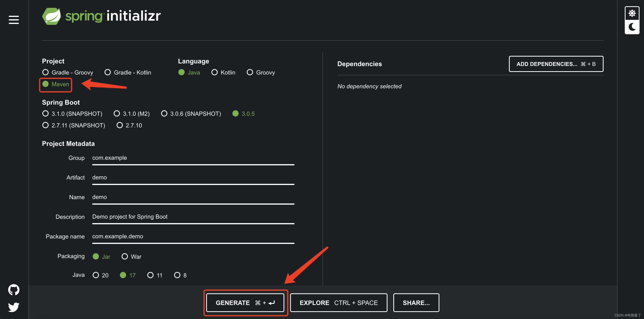
Task: Select Java version 20
Action: (x=100, y=275)
